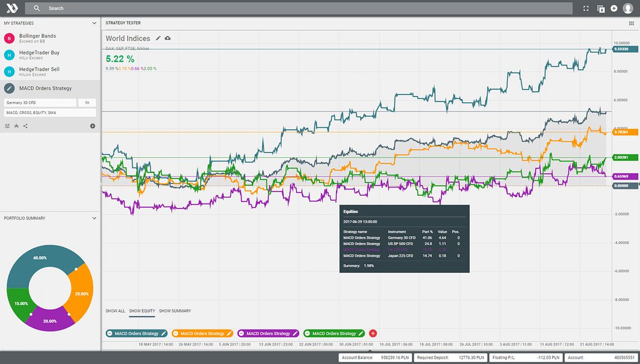Toggle fullscreen mode icon in top bar

pyautogui.click(x=586, y=9)
